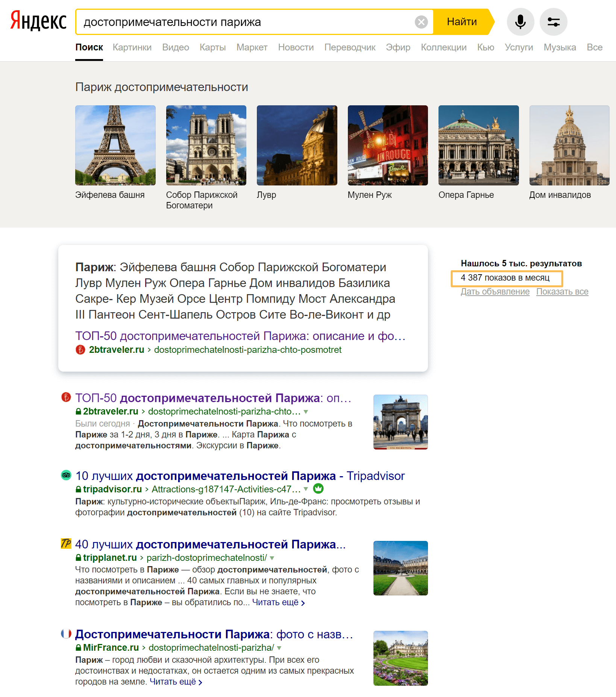Click the 2btraveler favicon beside the ТОП-50 result

[x=66, y=397]
